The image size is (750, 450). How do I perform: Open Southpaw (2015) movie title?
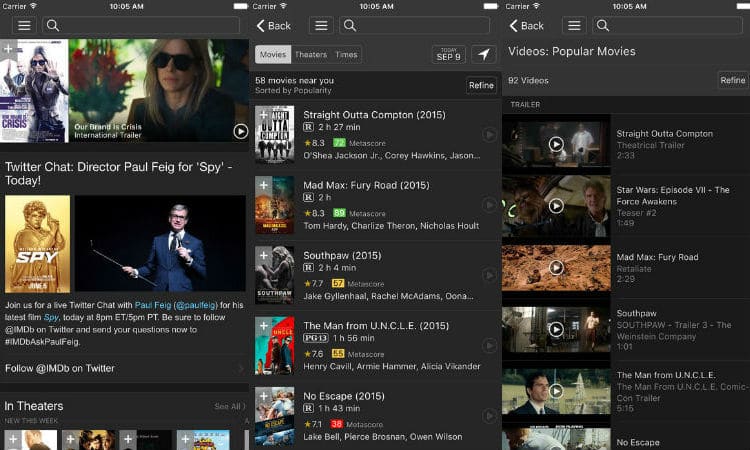[342, 255]
